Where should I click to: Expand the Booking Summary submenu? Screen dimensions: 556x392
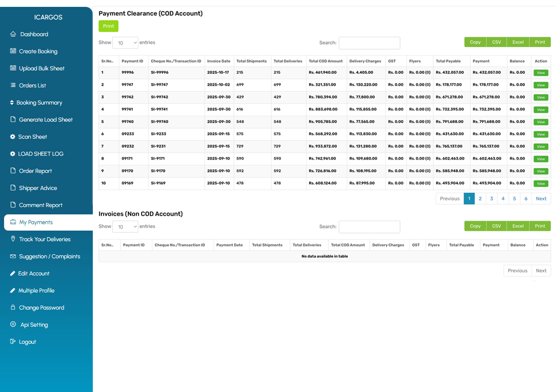(39, 103)
